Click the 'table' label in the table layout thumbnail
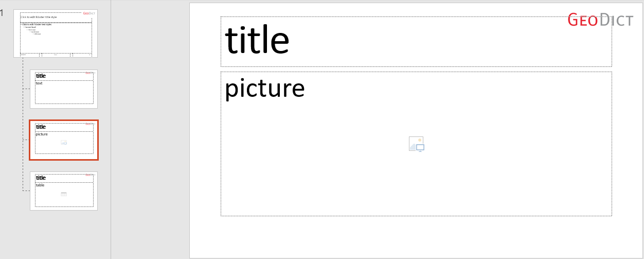 coord(40,185)
